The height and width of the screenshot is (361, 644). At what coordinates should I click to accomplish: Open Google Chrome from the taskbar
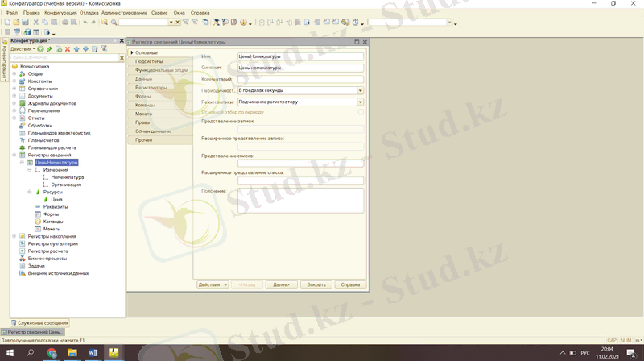click(52, 352)
